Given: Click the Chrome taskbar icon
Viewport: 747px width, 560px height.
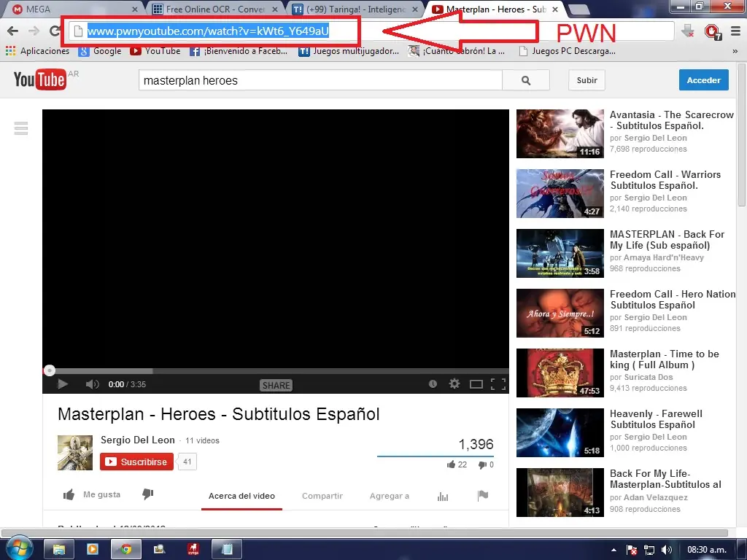Looking at the screenshot, I should pos(125,550).
